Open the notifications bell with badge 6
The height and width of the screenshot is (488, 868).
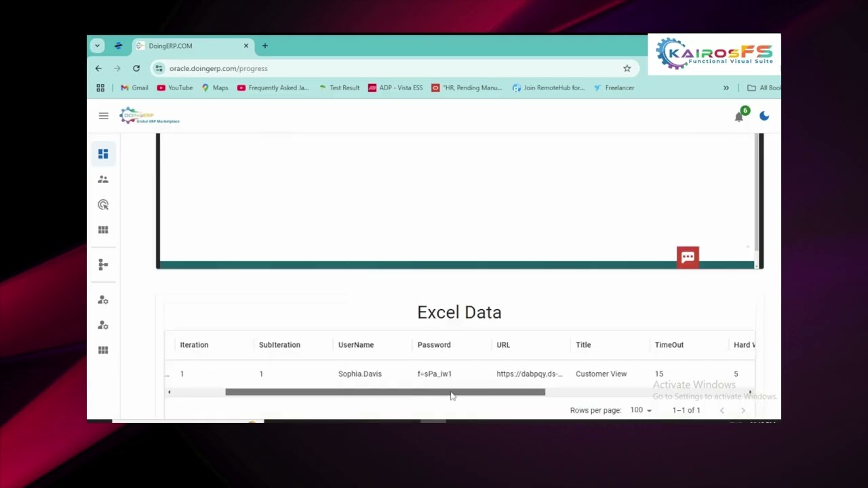click(740, 115)
